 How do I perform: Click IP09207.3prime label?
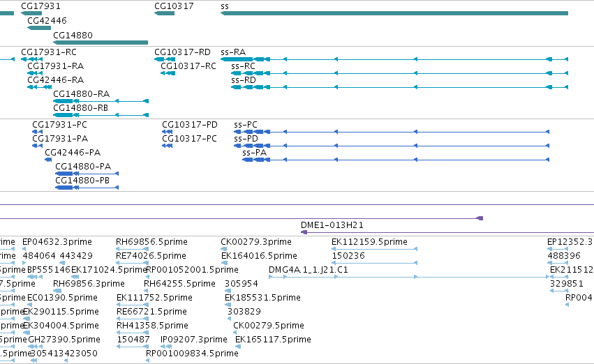coord(193,340)
